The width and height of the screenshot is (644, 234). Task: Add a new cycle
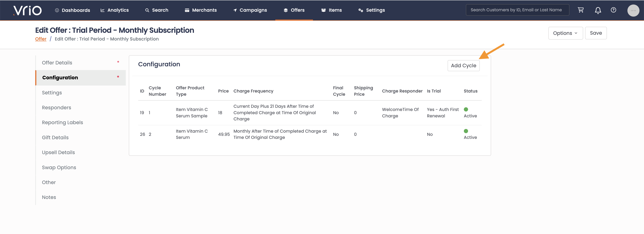(x=463, y=66)
